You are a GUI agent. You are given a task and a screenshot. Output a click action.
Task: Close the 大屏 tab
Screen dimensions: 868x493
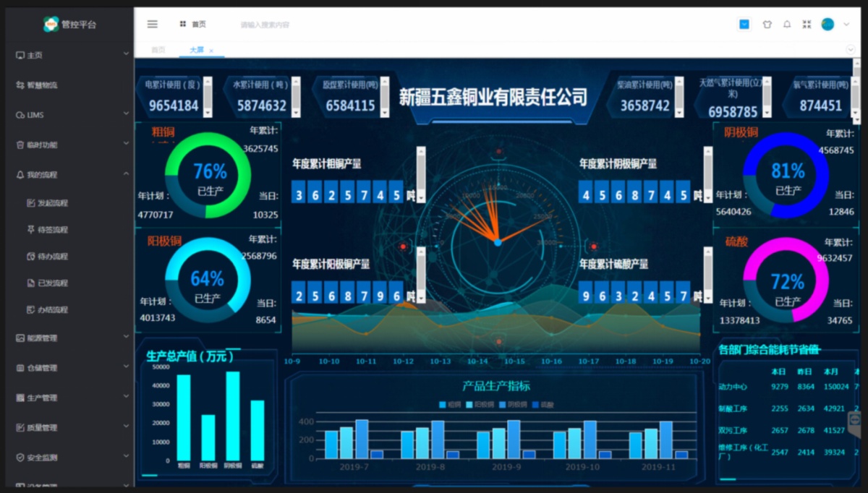coord(211,51)
